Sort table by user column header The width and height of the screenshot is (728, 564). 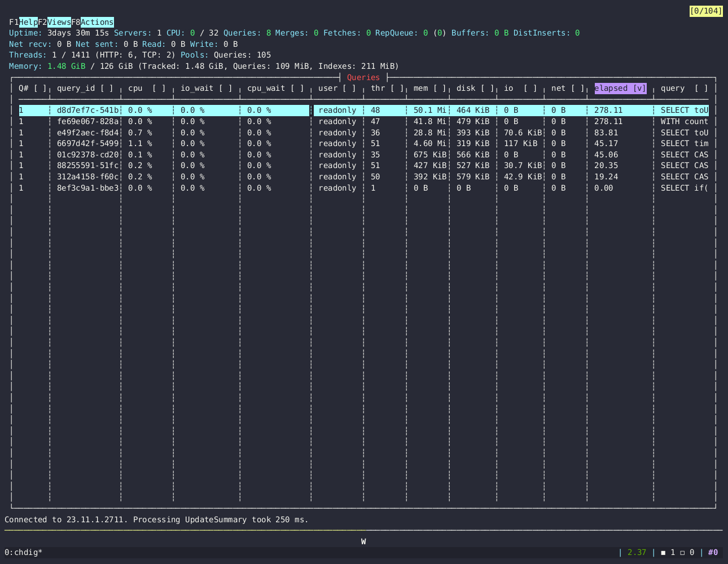(x=337, y=88)
